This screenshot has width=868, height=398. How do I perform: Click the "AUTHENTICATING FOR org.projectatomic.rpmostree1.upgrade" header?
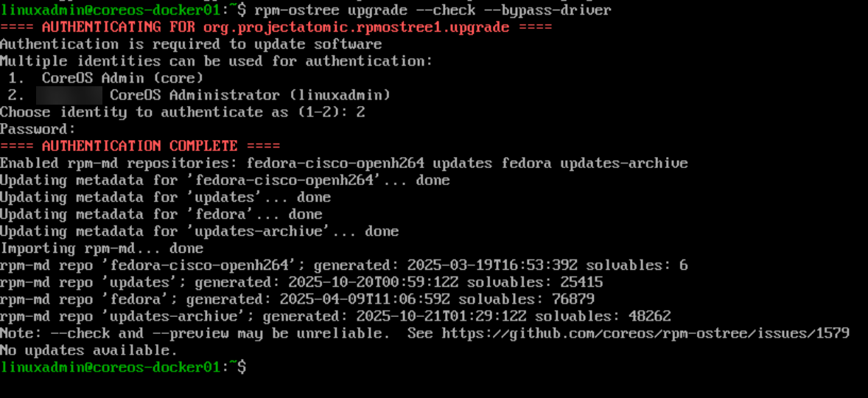[276, 27]
